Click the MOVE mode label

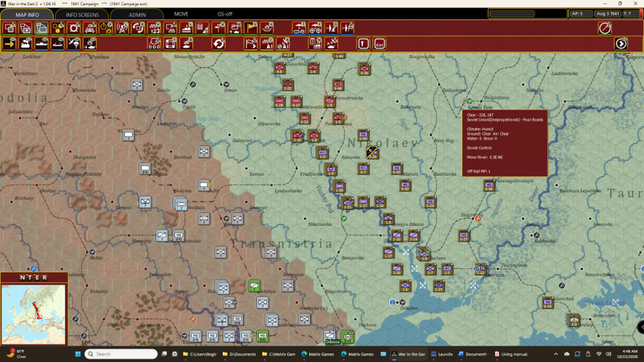click(x=181, y=14)
